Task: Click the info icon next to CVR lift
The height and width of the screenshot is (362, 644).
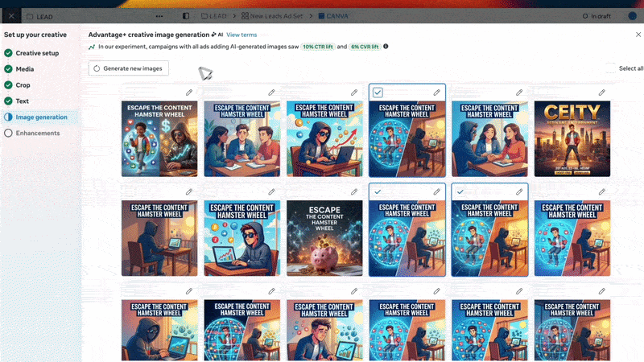Action: point(386,47)
